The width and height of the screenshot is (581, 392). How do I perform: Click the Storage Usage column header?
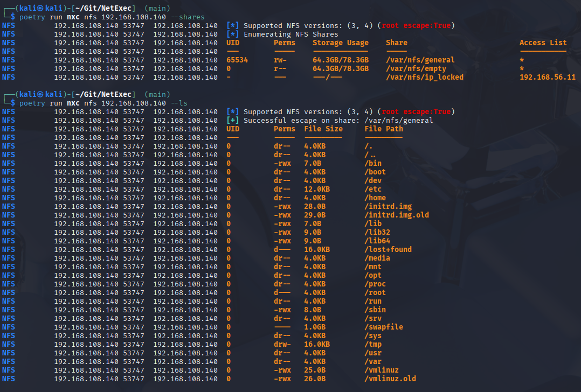pyautogui.click(x=341, y=43)
